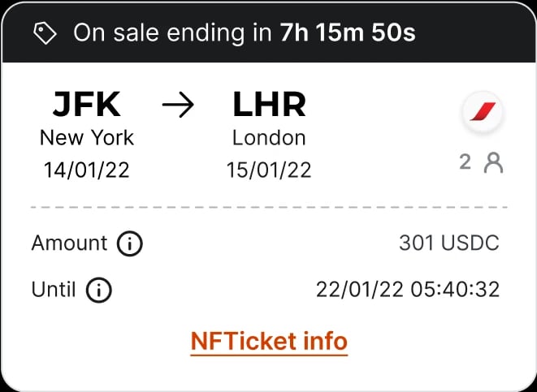This screenshot has width=537, height=392.
Task: Click the sale tag icon in header
Action: (45, 32)
